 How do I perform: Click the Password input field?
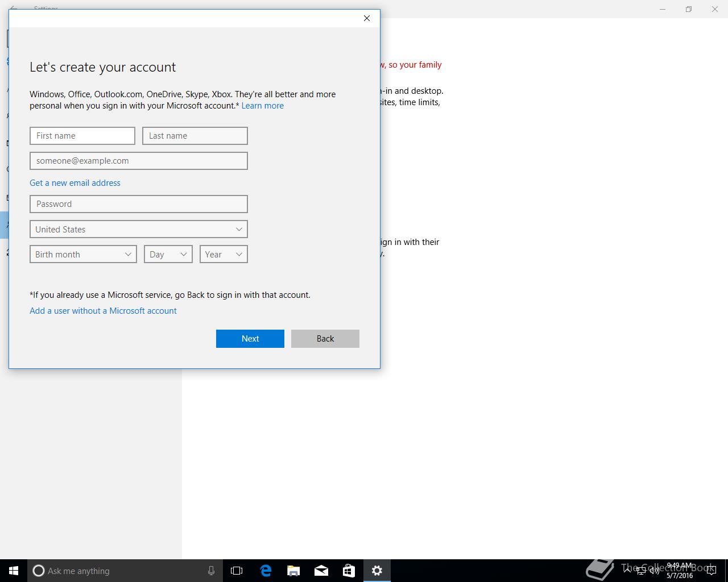point(139,204)
